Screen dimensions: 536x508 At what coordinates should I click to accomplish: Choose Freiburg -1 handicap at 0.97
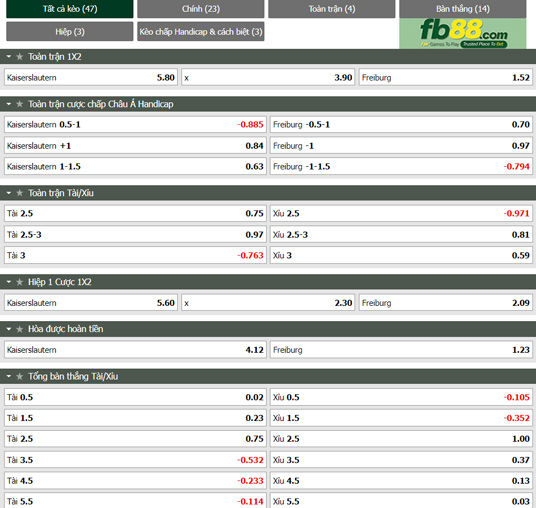401,146
